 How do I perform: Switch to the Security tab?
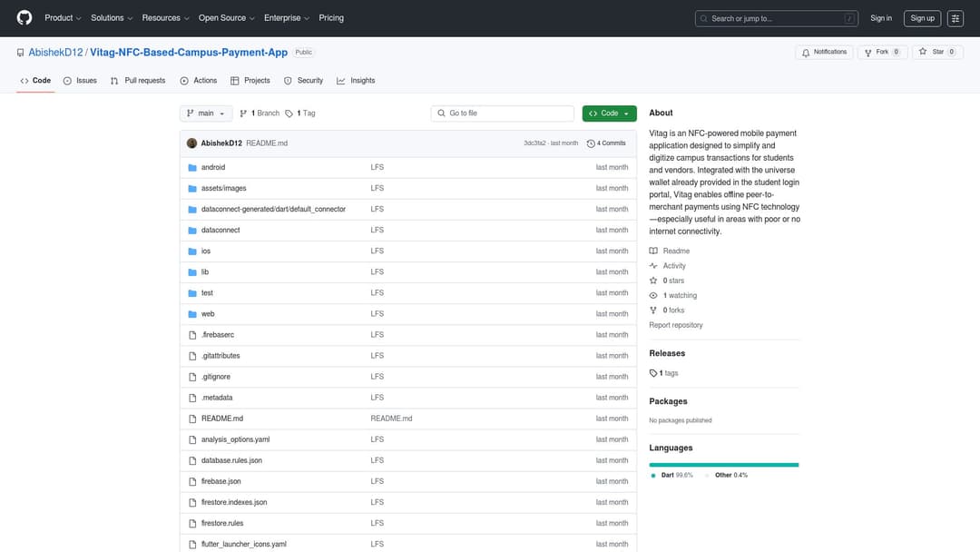(x=304, y=81)
